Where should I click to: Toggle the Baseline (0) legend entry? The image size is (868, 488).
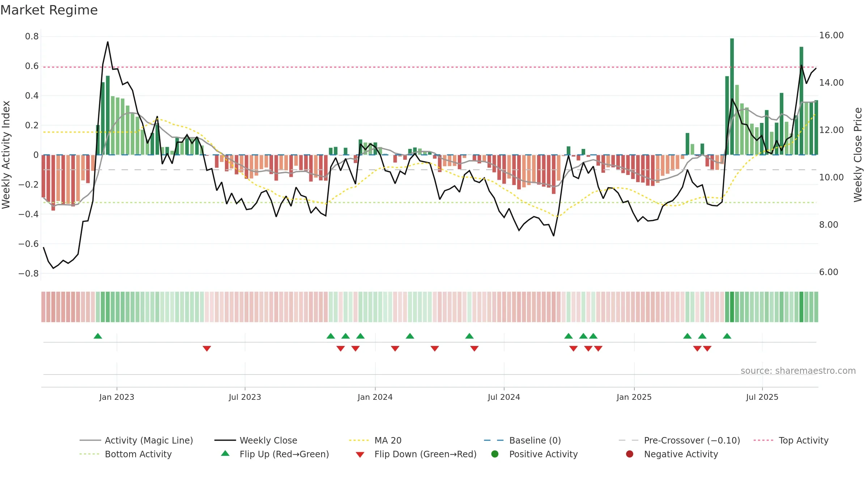(522, 440)
